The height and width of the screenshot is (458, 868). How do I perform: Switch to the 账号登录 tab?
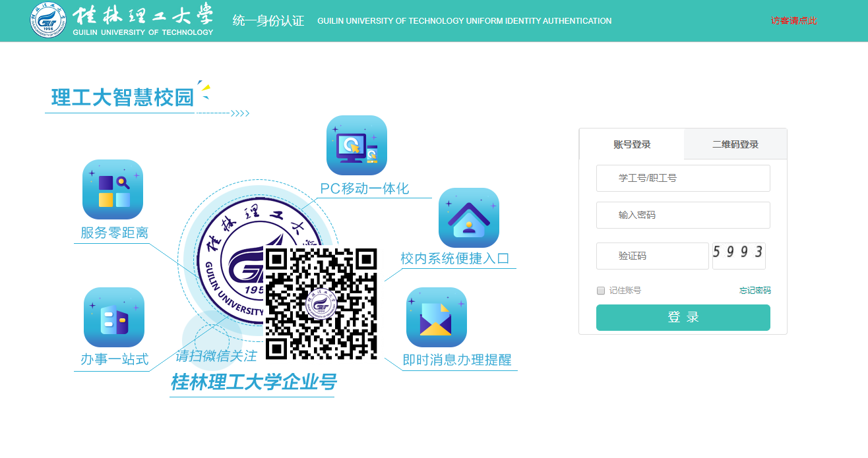point(632,144)
